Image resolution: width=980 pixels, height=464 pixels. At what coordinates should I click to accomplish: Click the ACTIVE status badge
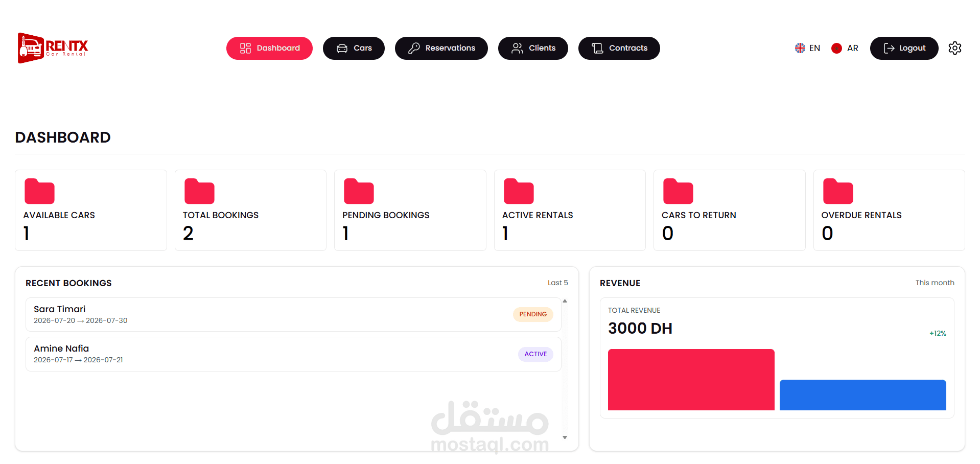(x=535, y=354)
